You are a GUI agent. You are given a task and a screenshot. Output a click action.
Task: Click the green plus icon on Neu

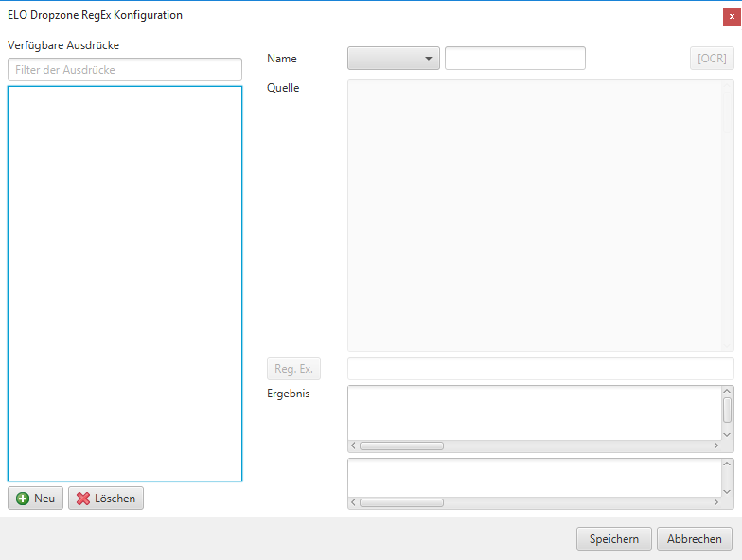(23, 499)
